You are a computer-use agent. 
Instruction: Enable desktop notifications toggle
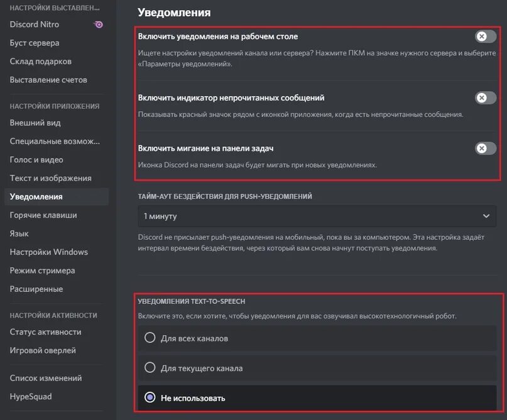(486, 36)
